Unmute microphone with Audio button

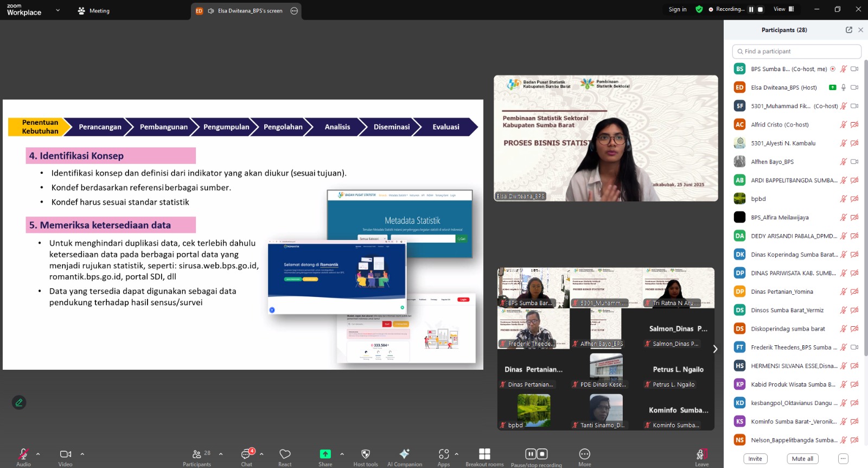click(x=23, y=454)
